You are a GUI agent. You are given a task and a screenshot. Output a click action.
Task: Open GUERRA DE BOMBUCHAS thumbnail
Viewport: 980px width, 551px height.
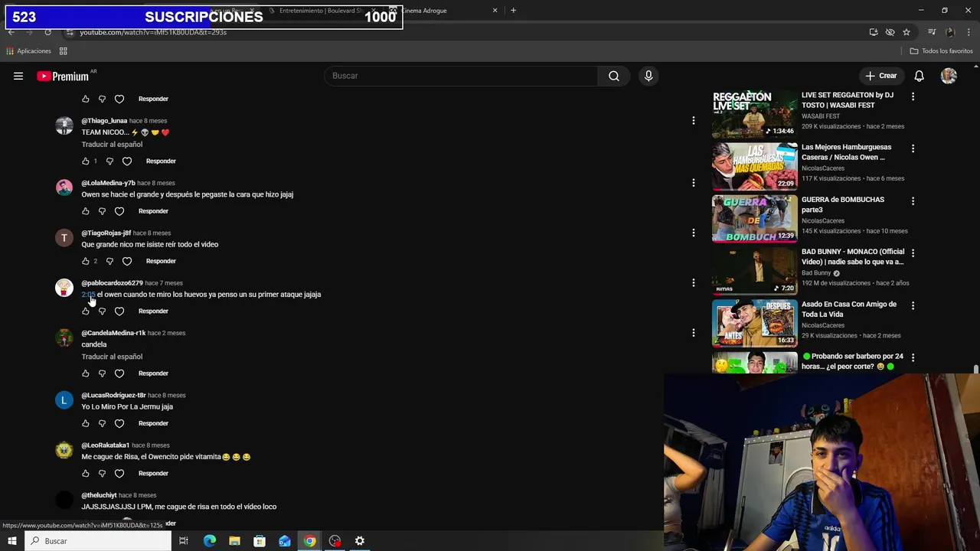pos(754,219)
